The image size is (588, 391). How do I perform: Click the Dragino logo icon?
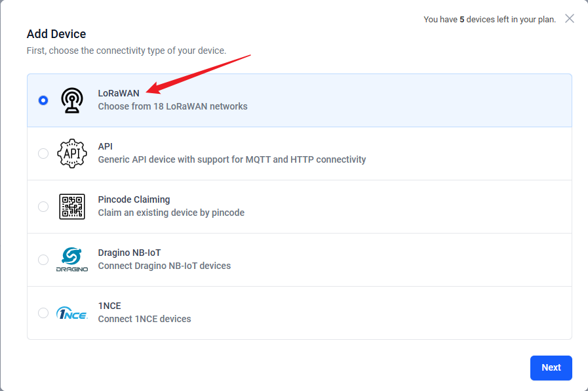(72, 260)
